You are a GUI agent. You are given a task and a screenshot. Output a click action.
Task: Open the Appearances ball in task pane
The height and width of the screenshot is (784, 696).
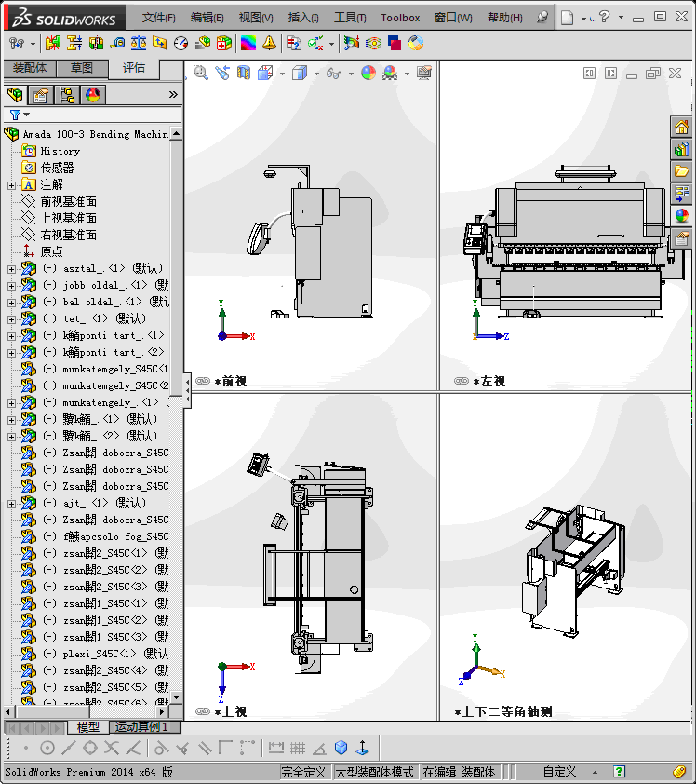(681, 215)
